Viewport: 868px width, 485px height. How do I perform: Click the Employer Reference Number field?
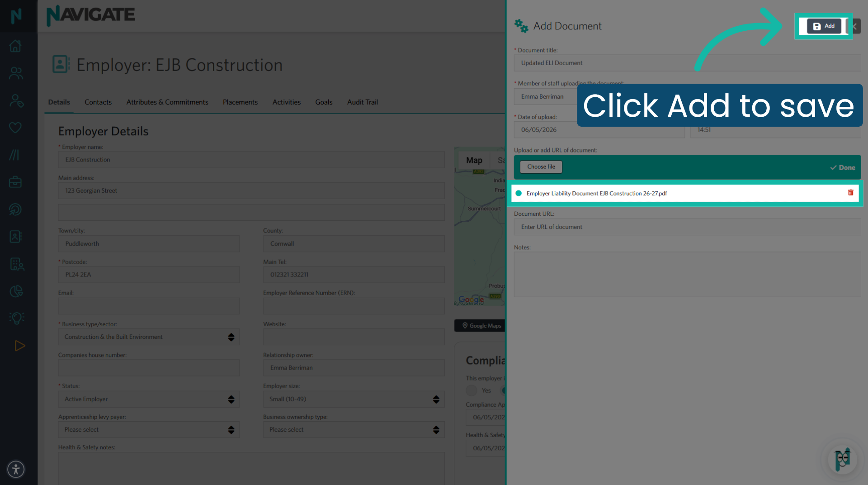tap(354, 306)
